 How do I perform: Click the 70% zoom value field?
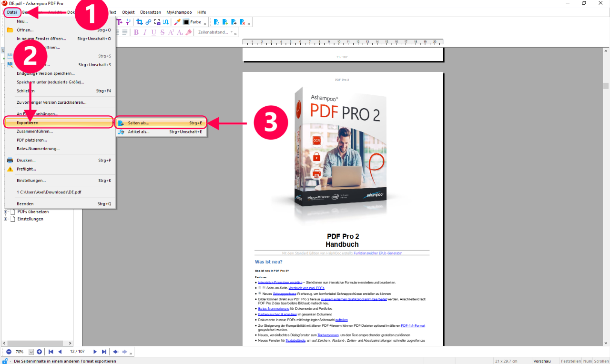pyautogui.click(x=20, y=352)
